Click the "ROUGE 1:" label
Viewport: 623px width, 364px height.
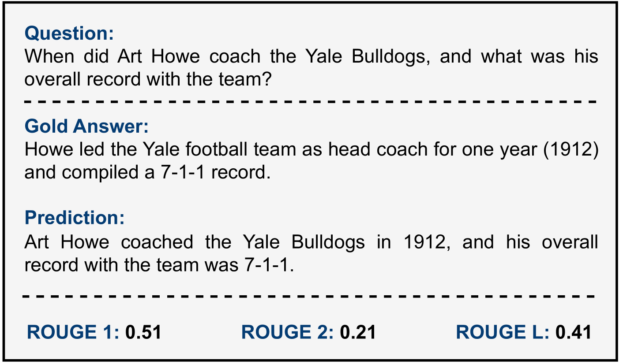click(73, 332)
